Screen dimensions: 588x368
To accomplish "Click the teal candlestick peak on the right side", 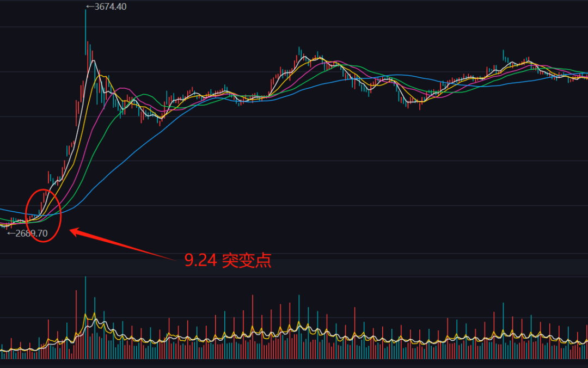I will [503, 54].
